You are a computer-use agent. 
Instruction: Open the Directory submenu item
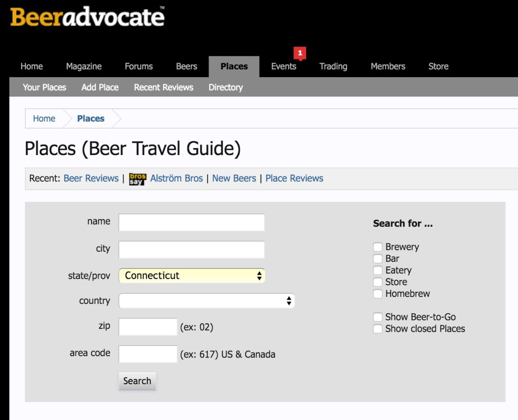tap(226, 87)
